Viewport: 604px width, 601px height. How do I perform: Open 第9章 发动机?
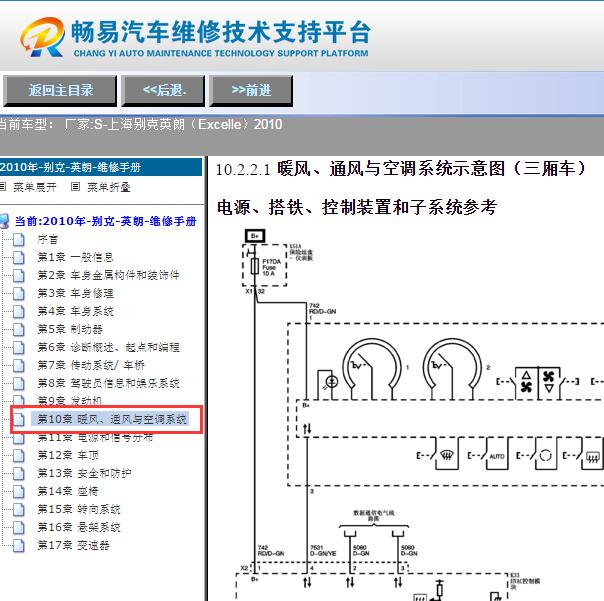point(70,401)
